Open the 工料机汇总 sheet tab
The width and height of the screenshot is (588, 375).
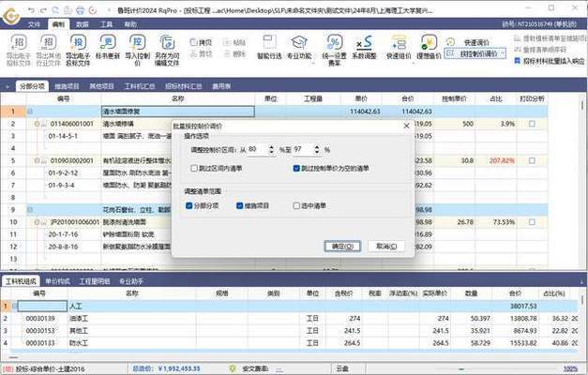click(x=140, y=86)
